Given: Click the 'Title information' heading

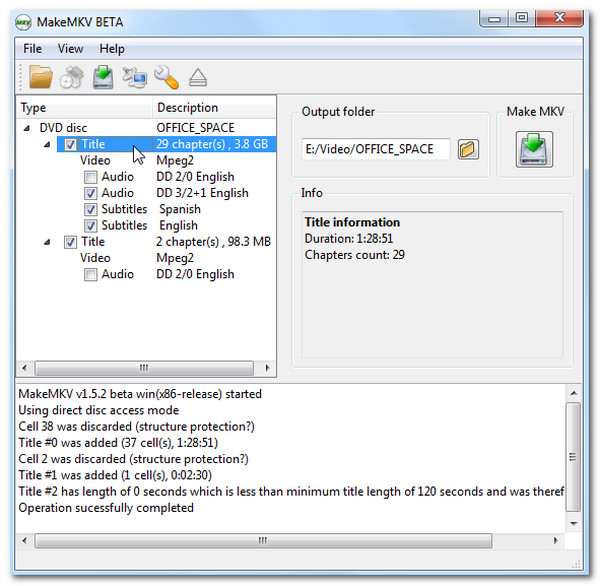Looking at the screenshot, I should tap(352, 222).
